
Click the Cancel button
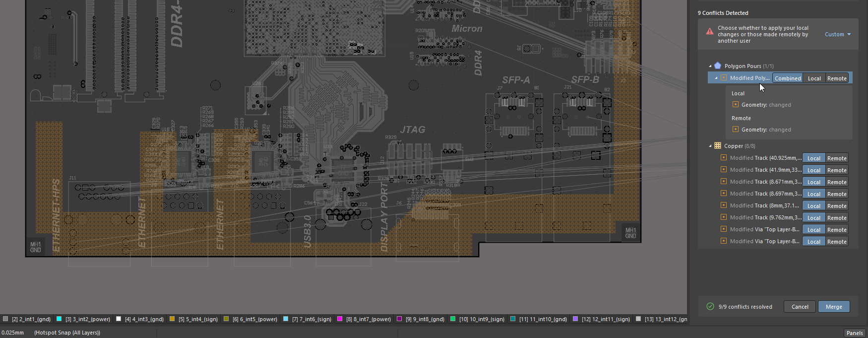click(x=800, y=307)
